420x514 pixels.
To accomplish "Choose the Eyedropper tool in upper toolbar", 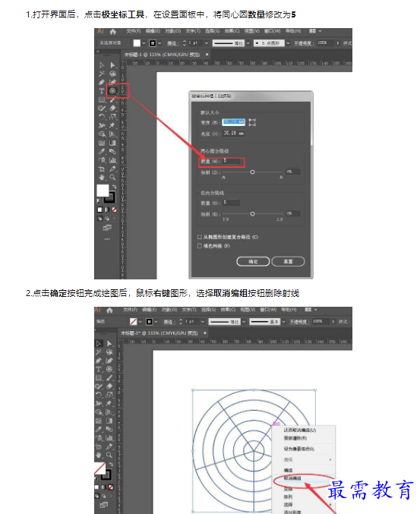I will tap(102, 151).
